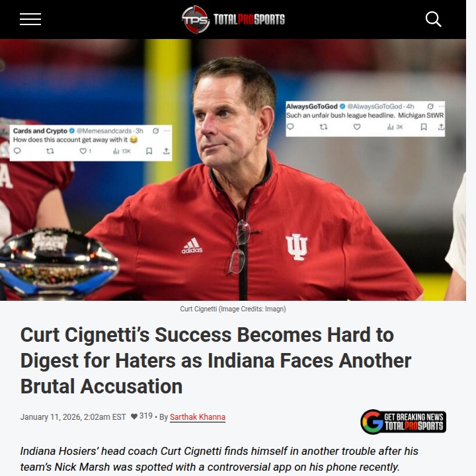Click share icon on Cards and Crypto tweet
This screenshot has width=476, height=476.
[x=167, y=151]
